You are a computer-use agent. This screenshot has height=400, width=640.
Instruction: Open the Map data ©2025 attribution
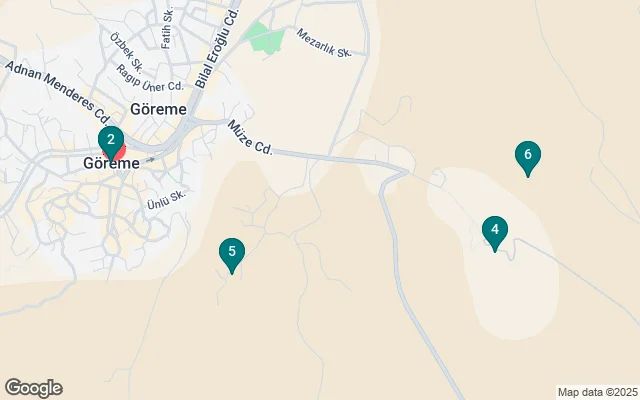(x=598, y=392)
